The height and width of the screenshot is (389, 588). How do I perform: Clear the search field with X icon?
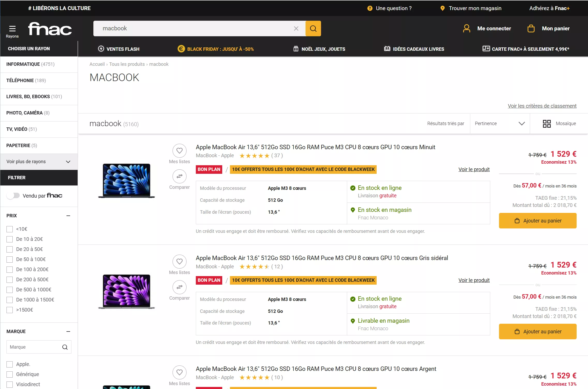[296, 28]
